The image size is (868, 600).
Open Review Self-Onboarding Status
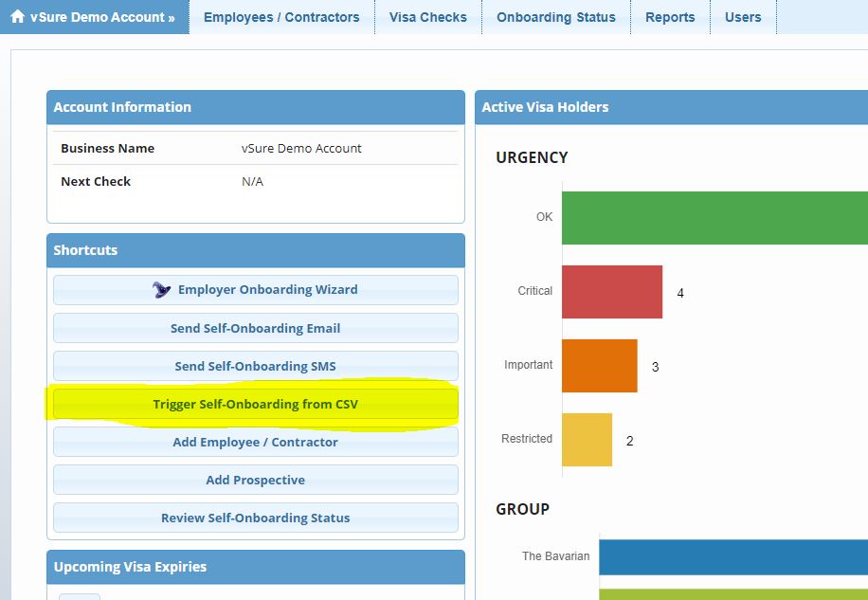[x=255, y=518]
